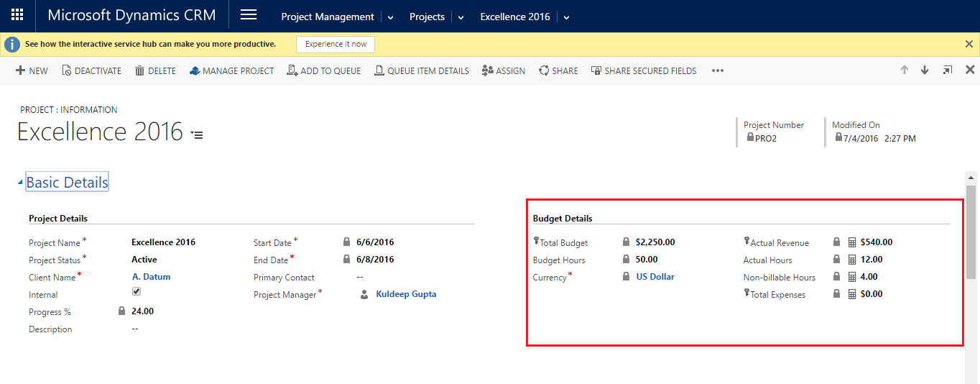Click person icon beside Kuldeep Gupta
The height and width of the screenshot is (384, 980).
pyautogui.click(x=364, y=294)
